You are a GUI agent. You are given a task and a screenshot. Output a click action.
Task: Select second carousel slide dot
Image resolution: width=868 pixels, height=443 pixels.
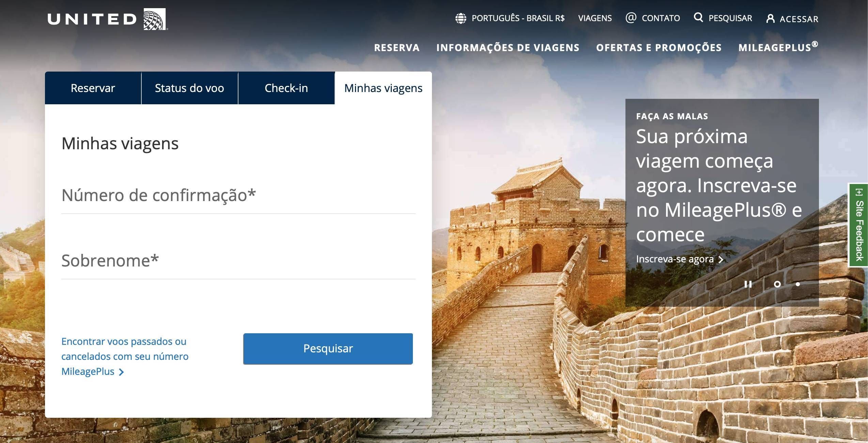coord(798,284)
